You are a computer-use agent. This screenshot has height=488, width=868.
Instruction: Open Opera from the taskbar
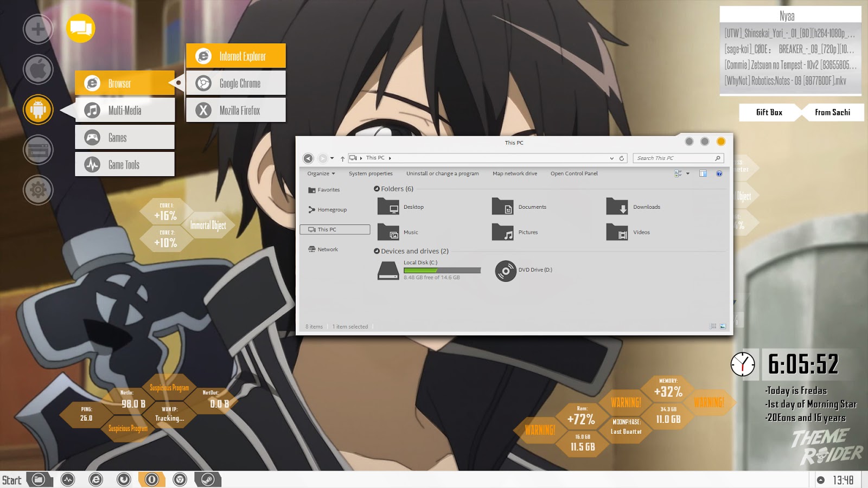pyautogui.click(x=152, y=479)
